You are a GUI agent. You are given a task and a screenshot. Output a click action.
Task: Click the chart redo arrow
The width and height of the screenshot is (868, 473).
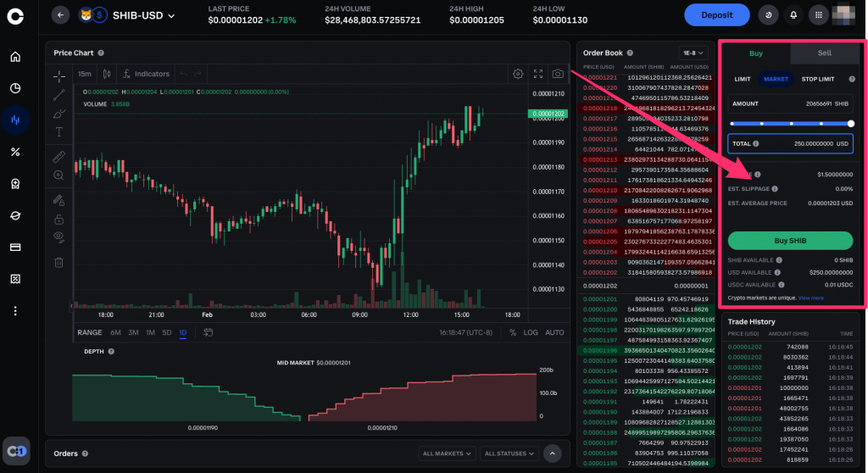[x=198, y=74]
